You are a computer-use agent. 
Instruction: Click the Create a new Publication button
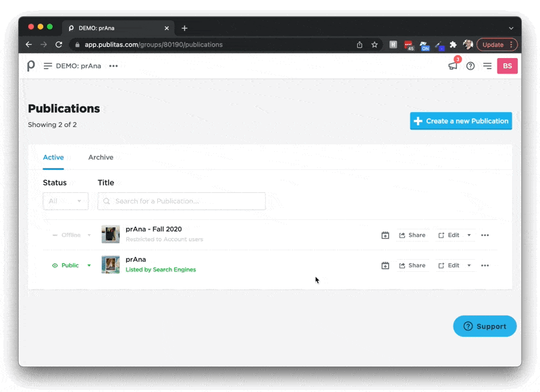click(x=460, y=121)
